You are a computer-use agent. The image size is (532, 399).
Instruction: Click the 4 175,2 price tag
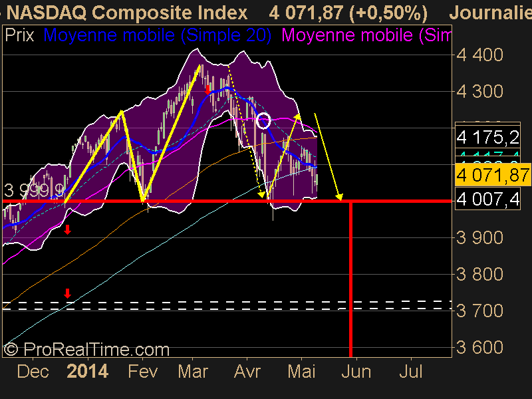coord(487,137)
